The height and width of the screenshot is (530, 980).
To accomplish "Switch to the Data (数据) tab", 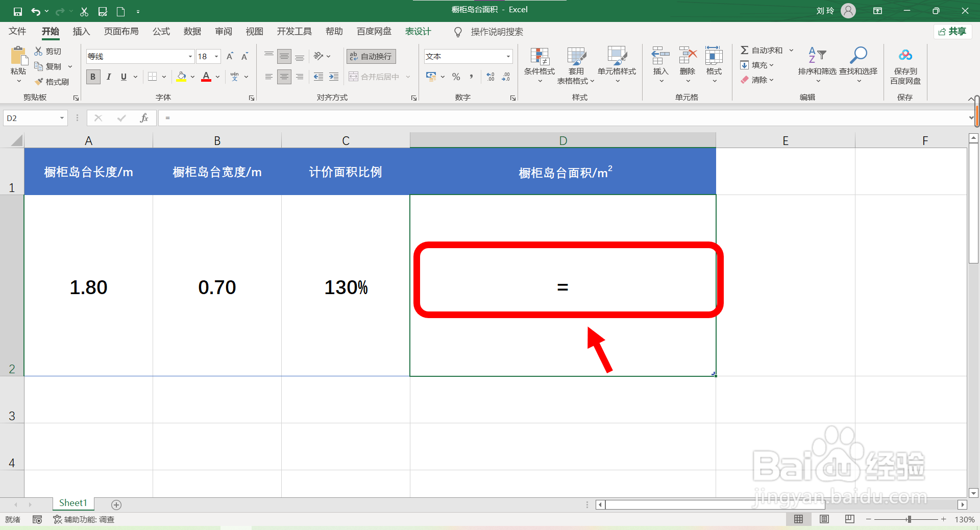I will 192,32.
